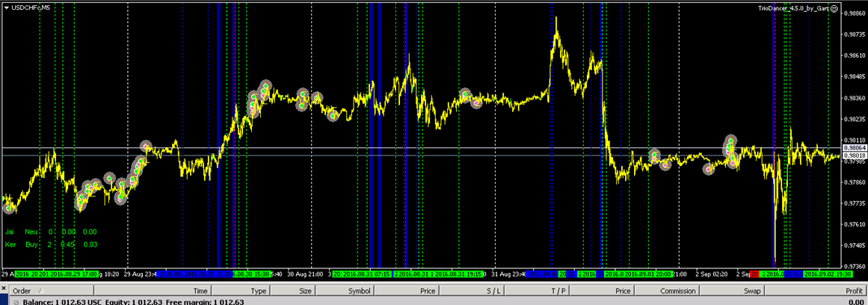
Task: Click the 0.98018 price level label
Action: [854, 155]
